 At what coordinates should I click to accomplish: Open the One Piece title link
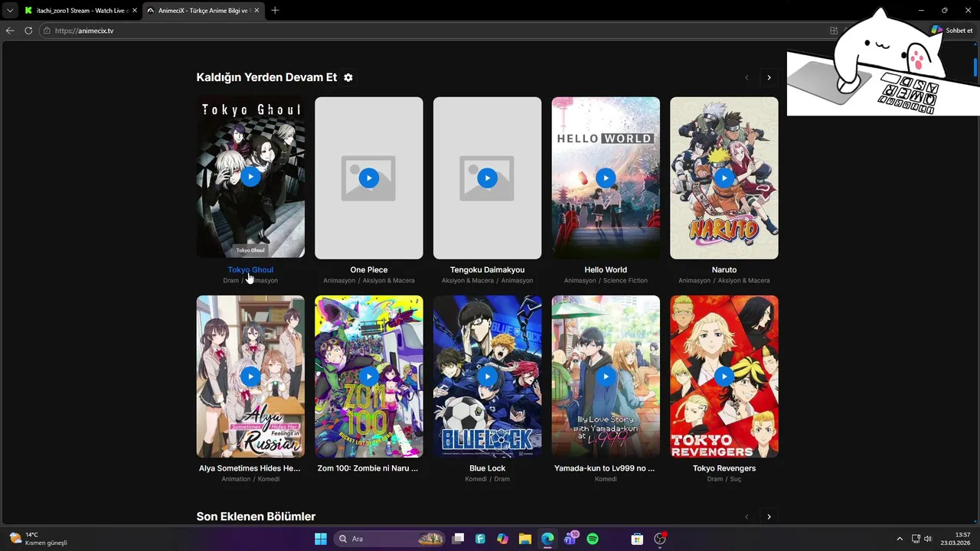click(369, 269)
